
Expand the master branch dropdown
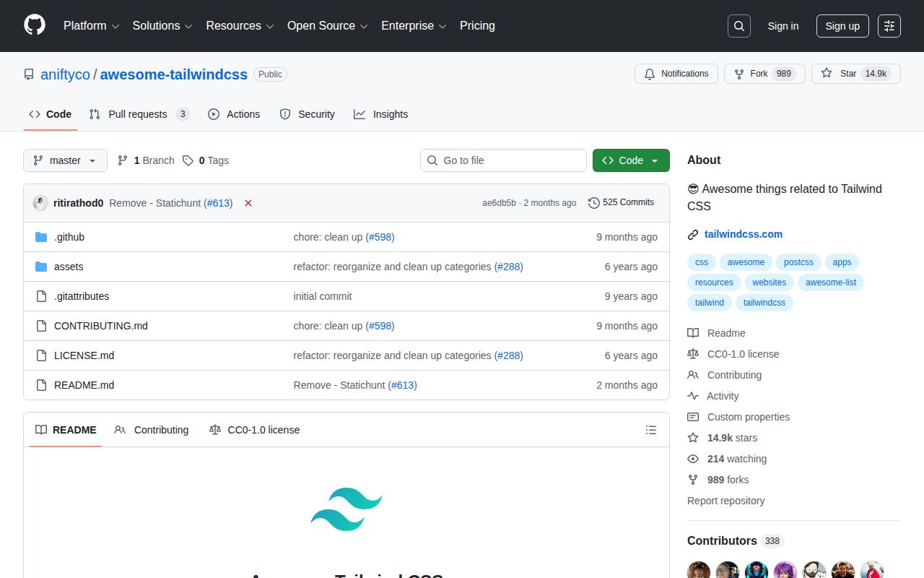click(65, 160)
